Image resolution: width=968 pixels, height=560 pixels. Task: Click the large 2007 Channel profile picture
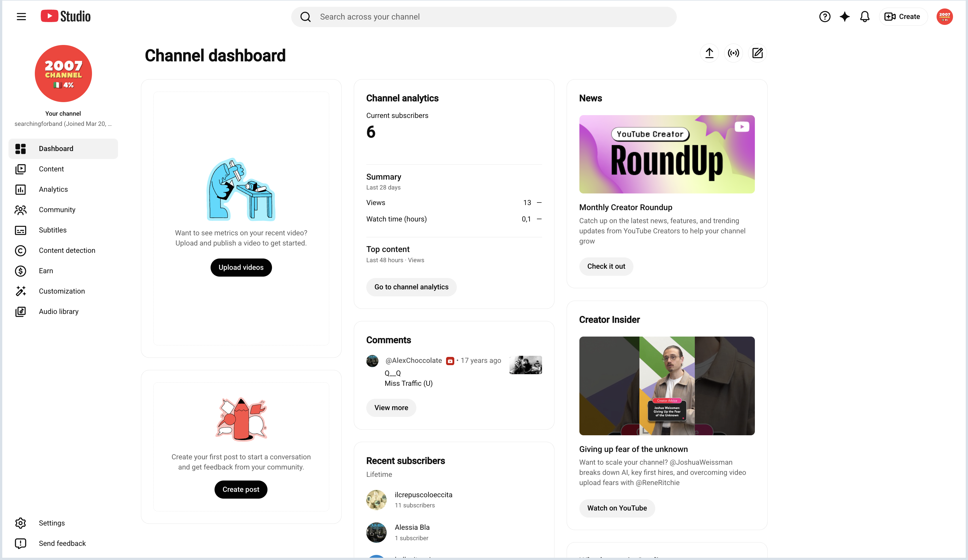tap(63, 73)
